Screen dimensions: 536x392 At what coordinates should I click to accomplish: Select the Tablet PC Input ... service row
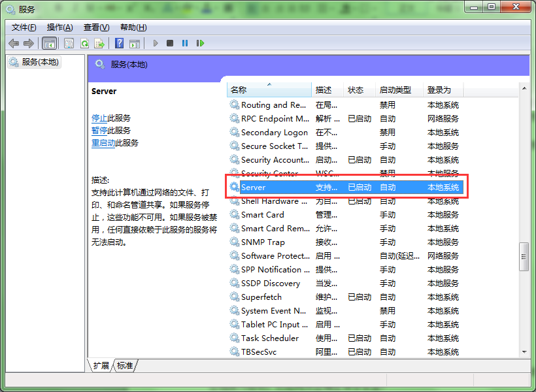pyautogui.click(x=345, y=324)
